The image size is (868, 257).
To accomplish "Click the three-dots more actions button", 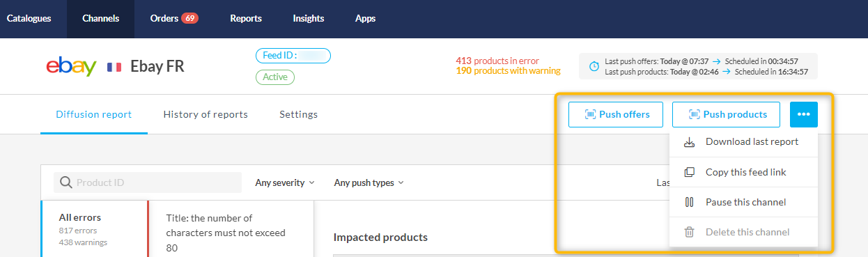I will click(803, 114).
